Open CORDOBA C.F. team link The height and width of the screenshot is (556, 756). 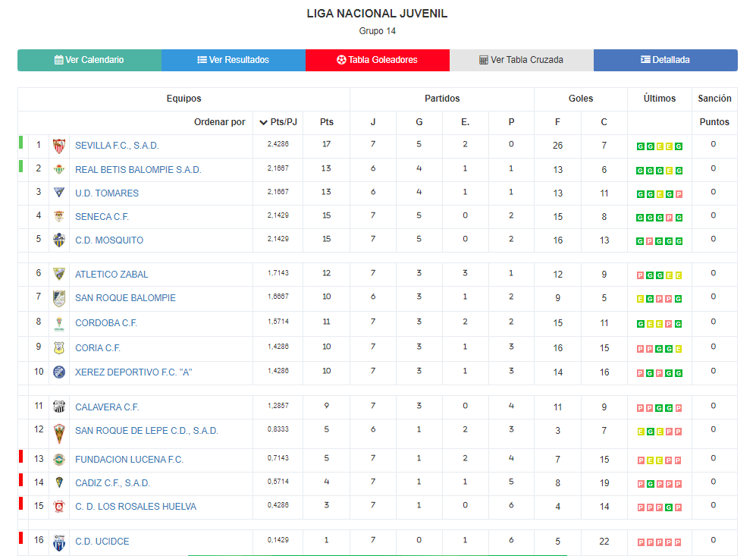coord(106,323)
